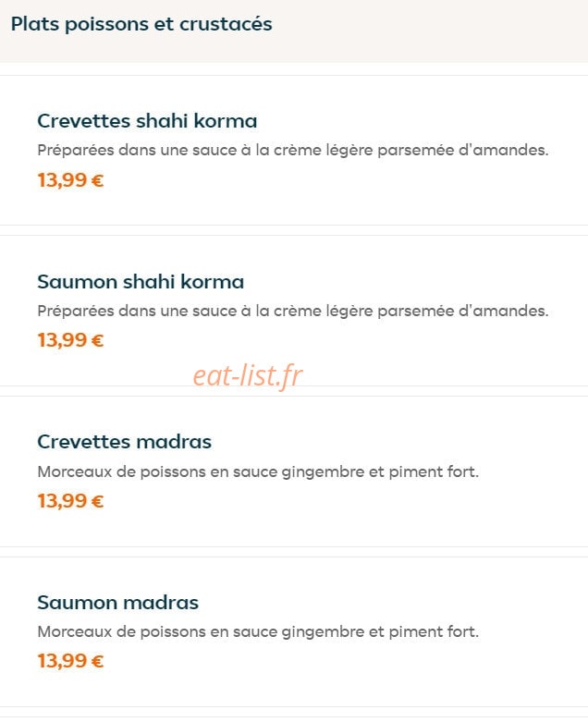588x722 pixels.
Task: Click the Crevettes shahi korma 13,99 € price
Action: point(70,180)
